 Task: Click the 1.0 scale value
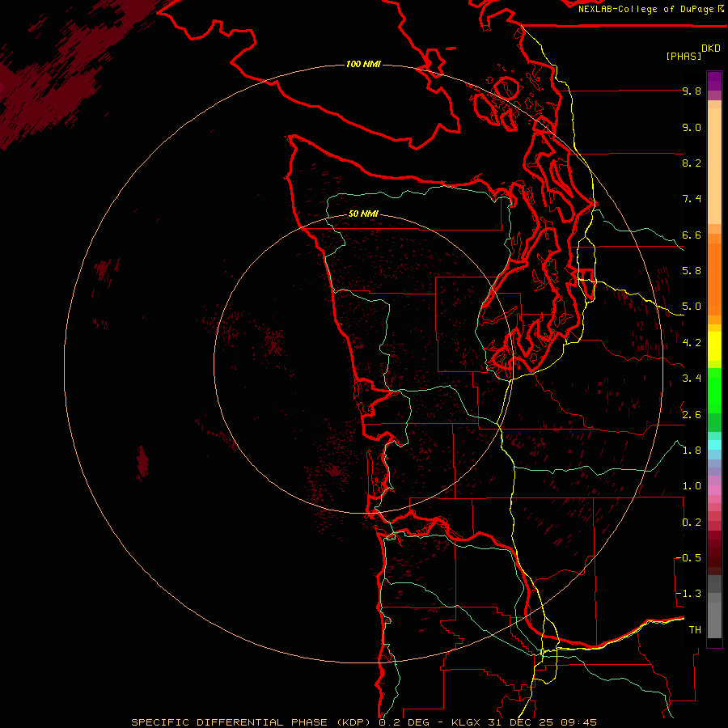click(692, 486)
